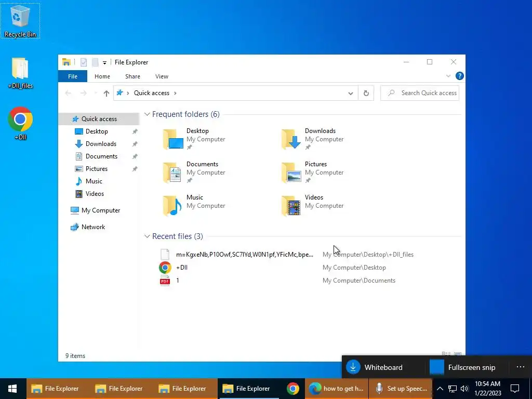Screen dimensions: 532x399
Task: Open the taskbar clock showing 10:54 AM
Action: click(x=487, y=389)
